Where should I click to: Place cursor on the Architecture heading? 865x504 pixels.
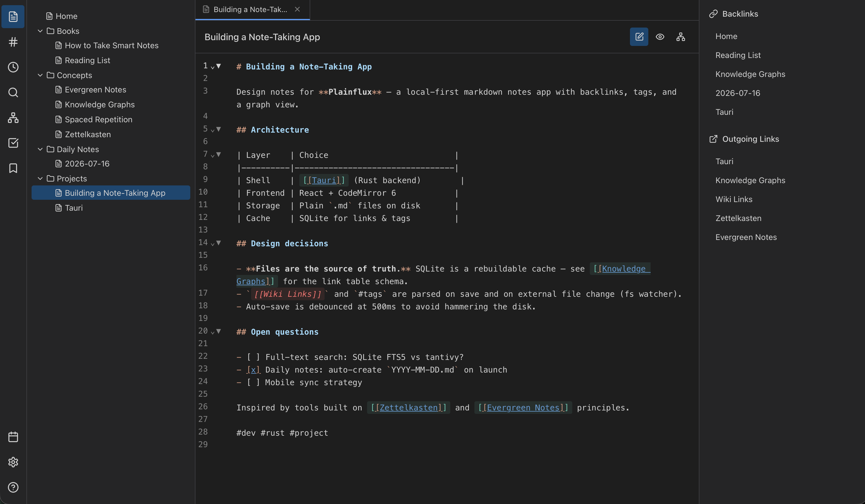tap(273, 130)
